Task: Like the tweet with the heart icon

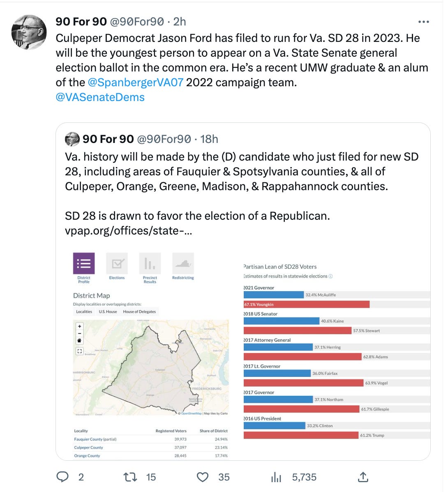Action: point(203,477)
